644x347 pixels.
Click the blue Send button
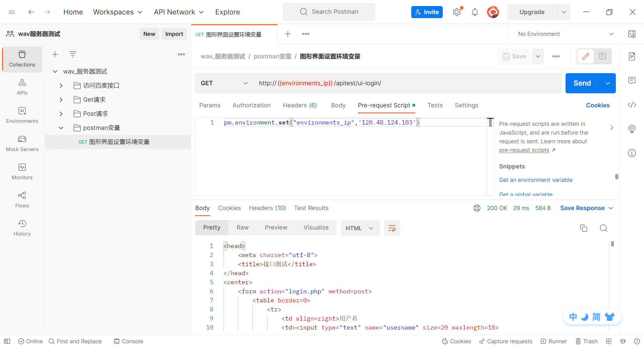pyautogui.click(x=582, y=83)
